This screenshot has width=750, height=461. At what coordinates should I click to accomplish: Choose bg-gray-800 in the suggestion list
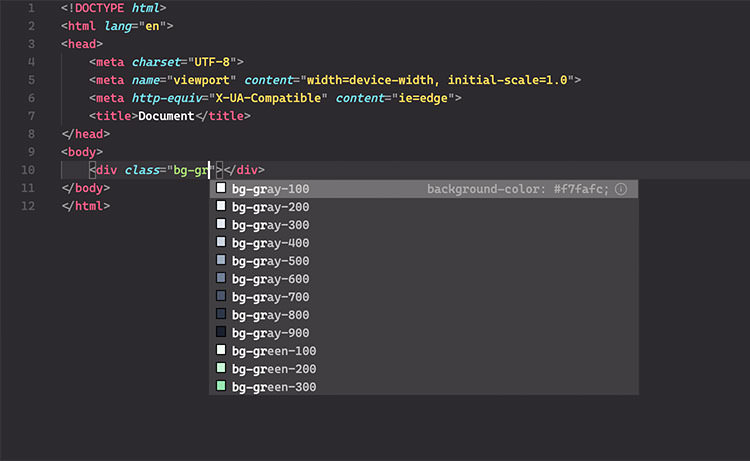[x=424, y=315]
